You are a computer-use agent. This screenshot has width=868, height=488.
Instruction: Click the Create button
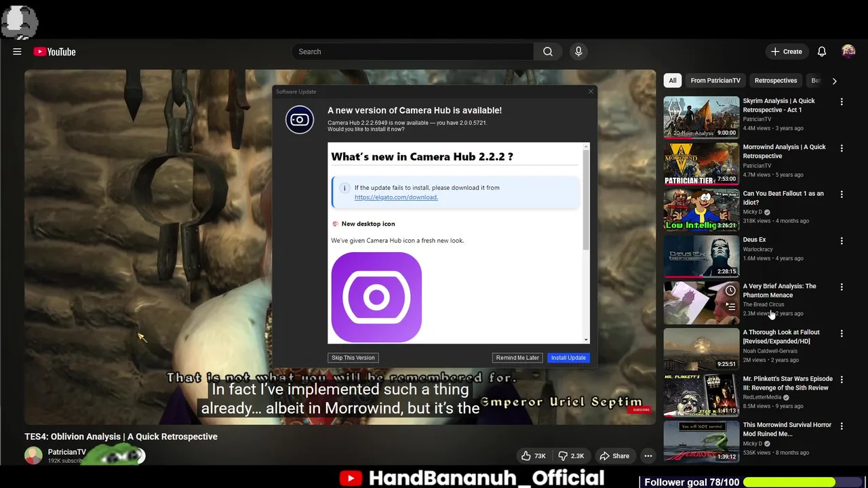click(786, 52)
